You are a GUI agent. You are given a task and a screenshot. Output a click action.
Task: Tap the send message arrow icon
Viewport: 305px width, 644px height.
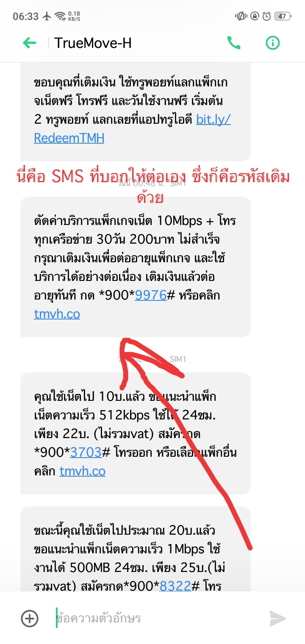(x=277, y=619)
